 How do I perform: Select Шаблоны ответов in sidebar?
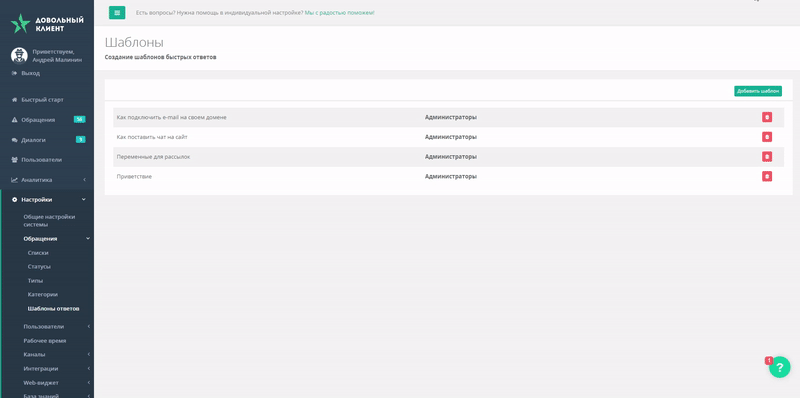pyautogui.click(x=53, y=309)
